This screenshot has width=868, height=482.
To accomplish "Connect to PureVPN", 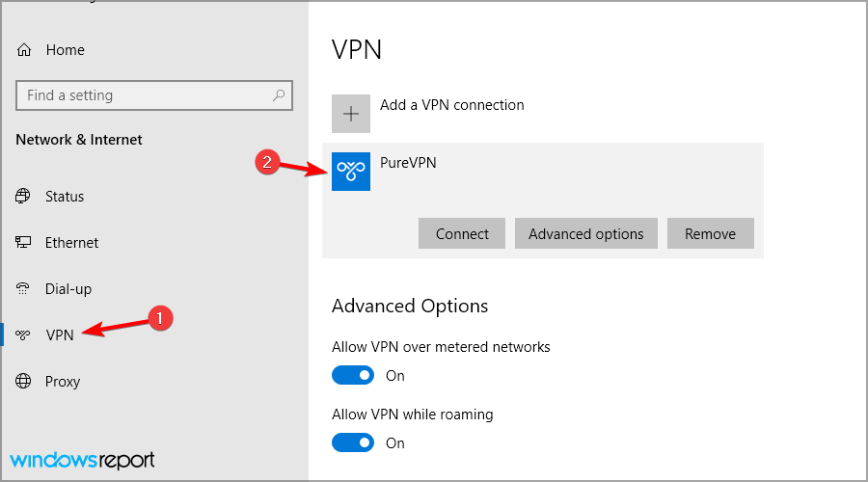I will (462, 233).
